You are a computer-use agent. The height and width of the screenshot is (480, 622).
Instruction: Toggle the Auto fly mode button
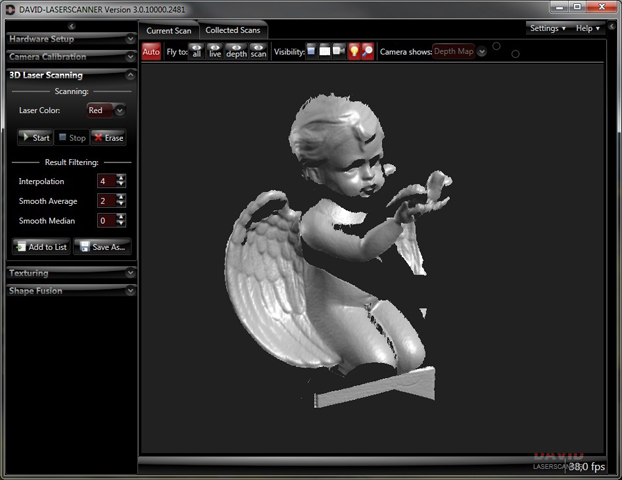coord(151,51)
